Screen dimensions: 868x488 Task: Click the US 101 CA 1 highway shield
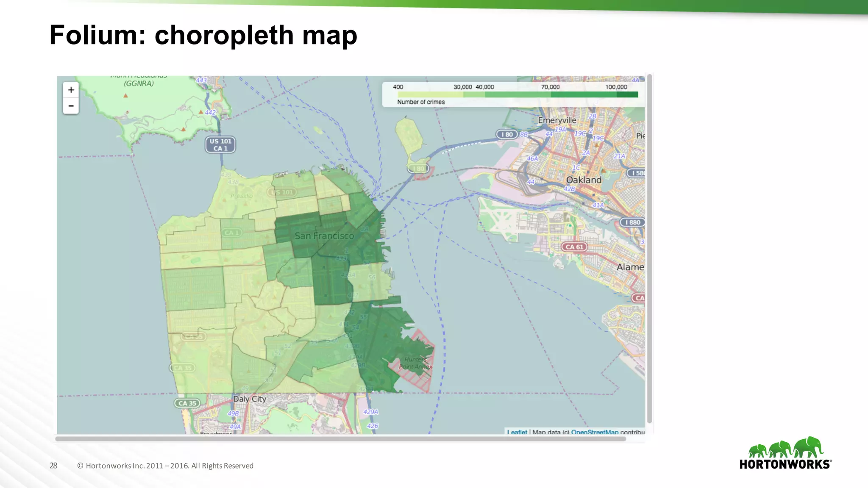pyautogui.click(x=220, y=144)
